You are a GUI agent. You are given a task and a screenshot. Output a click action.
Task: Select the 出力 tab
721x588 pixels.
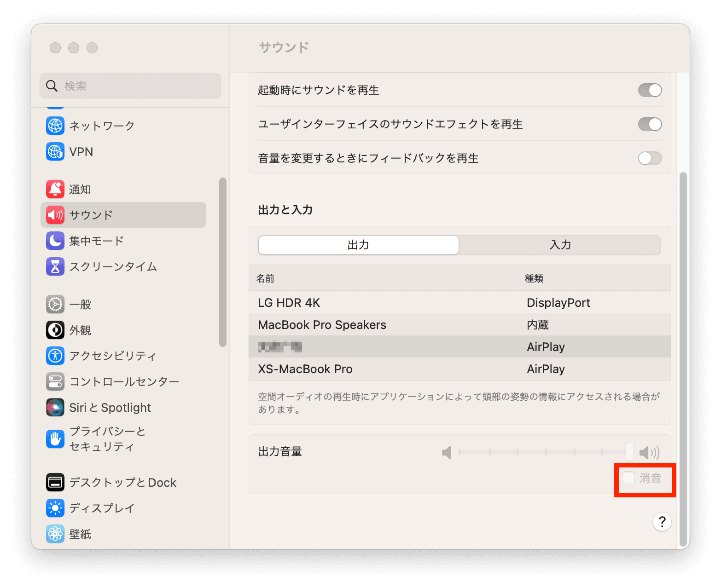[358, 245]
